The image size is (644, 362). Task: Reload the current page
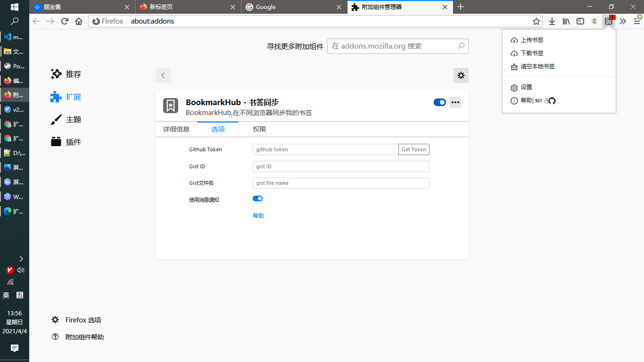click(65, 21)
